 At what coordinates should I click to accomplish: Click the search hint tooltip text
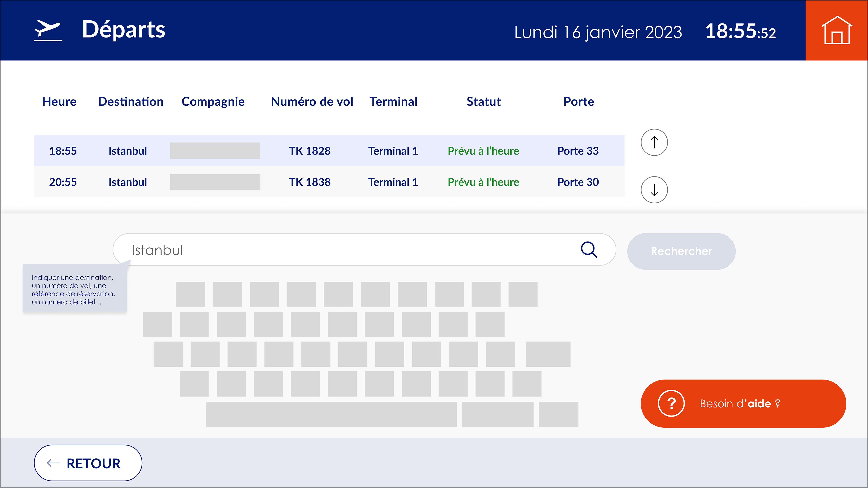coord(73,290)
